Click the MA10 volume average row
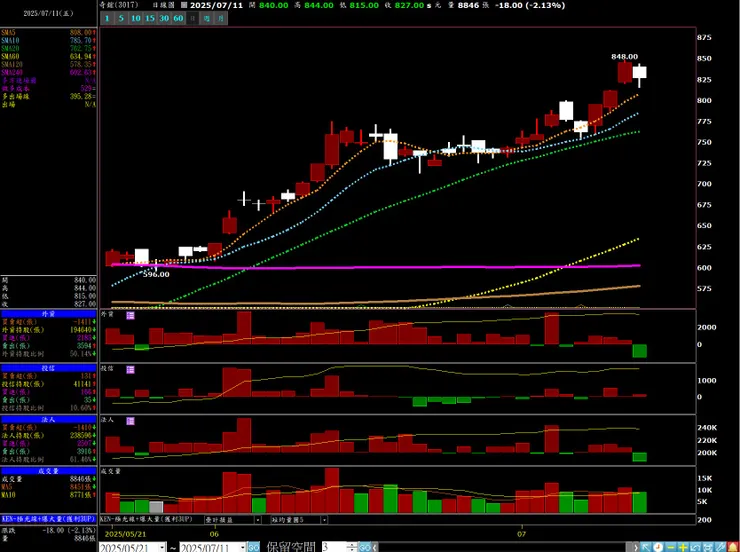The image size is (740, 552). click(x=49, y=495)
